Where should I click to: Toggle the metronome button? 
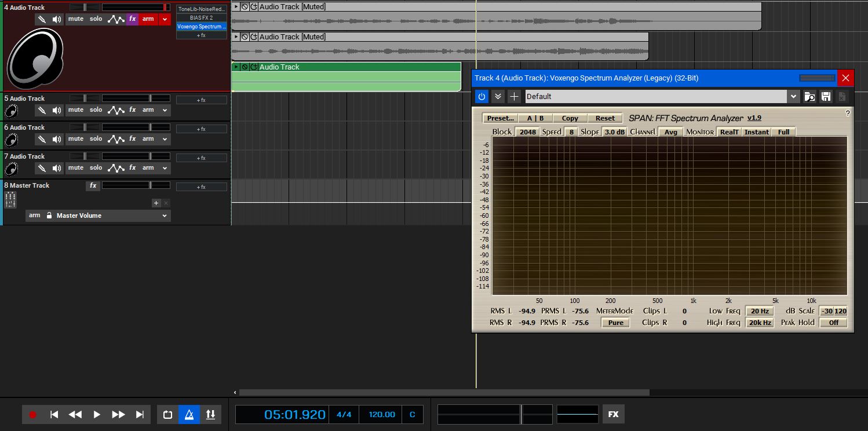[189, 414]
